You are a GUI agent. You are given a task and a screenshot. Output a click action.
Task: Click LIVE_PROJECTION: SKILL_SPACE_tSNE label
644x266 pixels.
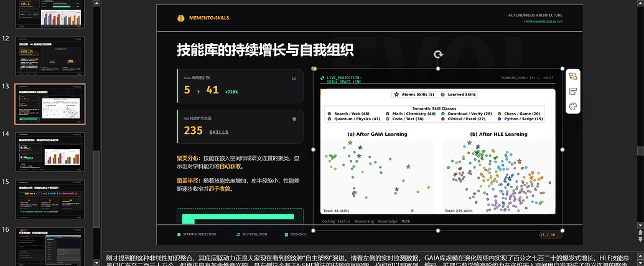[x=343, y=80]
